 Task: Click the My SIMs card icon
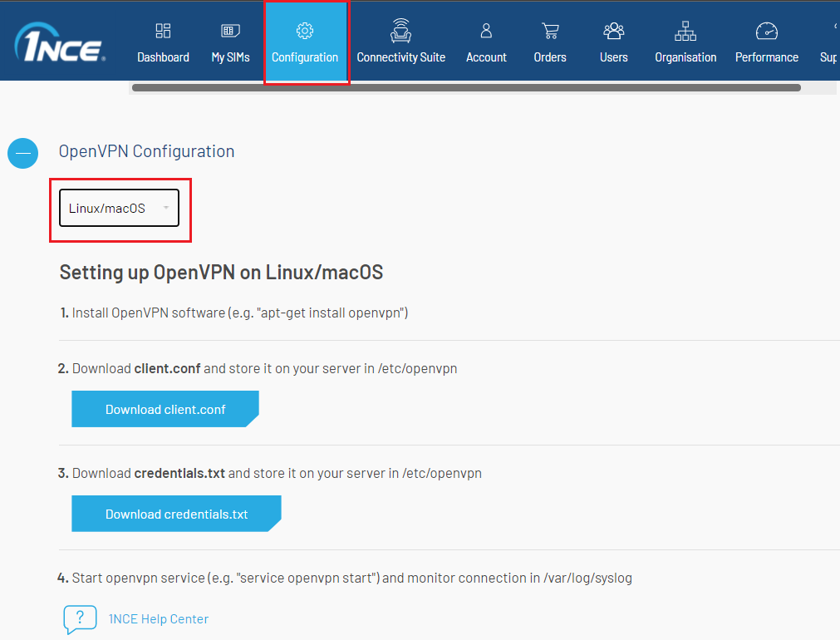coord(230,31)
